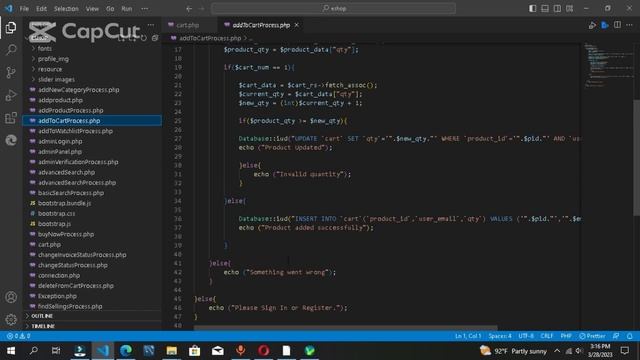Image resolution: width=640 pixels, height=360 pixels.
Task: Open View menu
Action: (92, 9)
